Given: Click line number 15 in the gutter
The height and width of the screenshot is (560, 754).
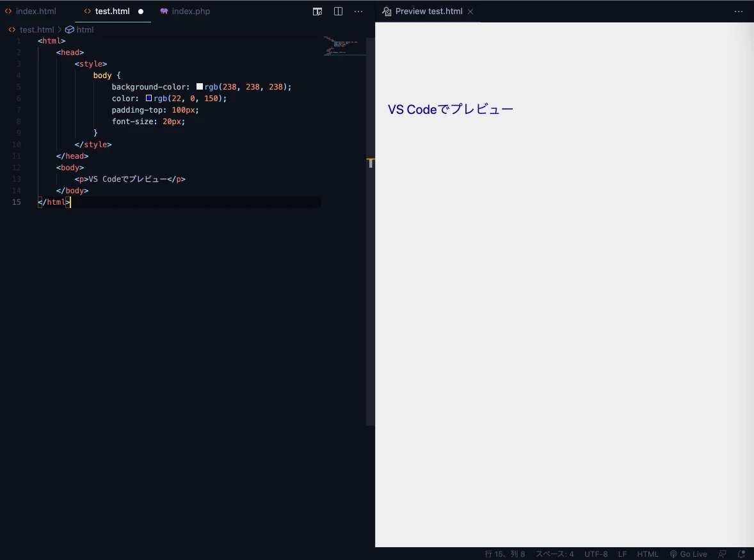Looking at the screenshot, I should coord(17,202).
